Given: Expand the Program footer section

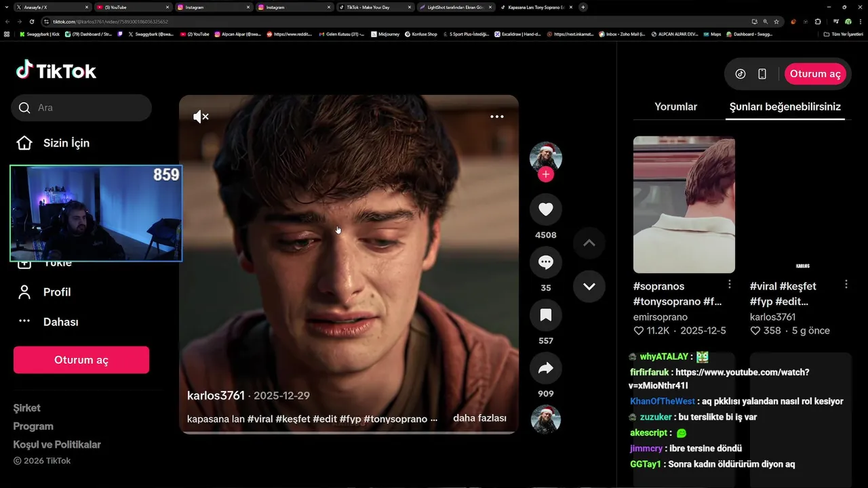Looking at the screenshot, I should 33,426.
